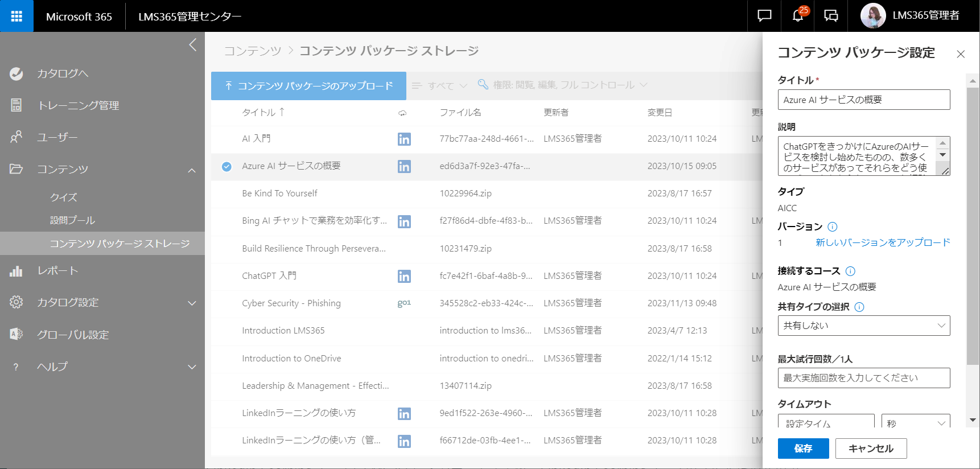Open notifications bell with 25 badge

pos(798,16)
